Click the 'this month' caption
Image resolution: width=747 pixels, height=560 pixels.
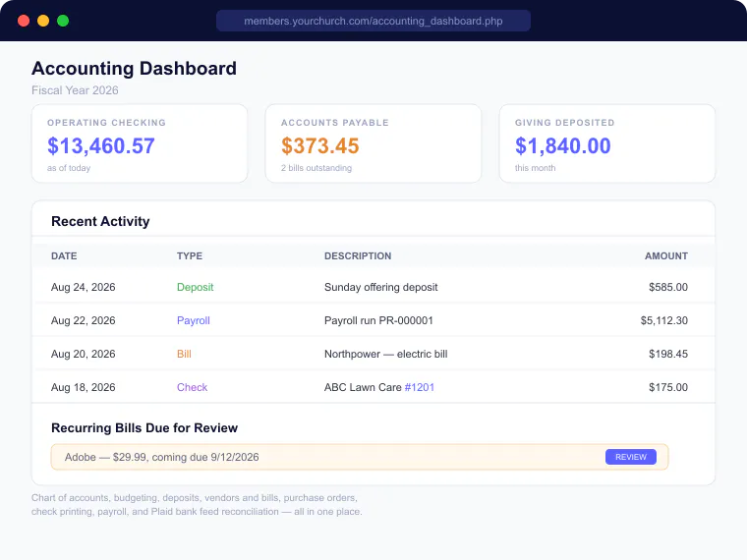coord(535,168)
